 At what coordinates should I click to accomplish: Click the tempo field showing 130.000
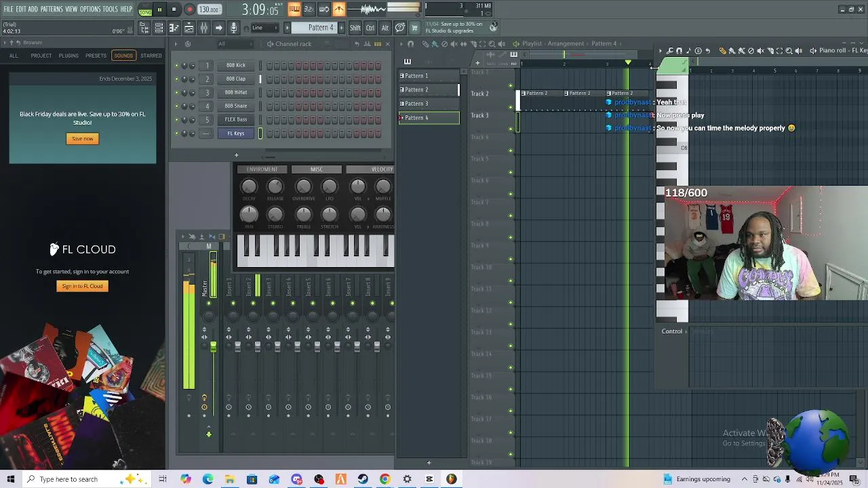coord(210,9)
